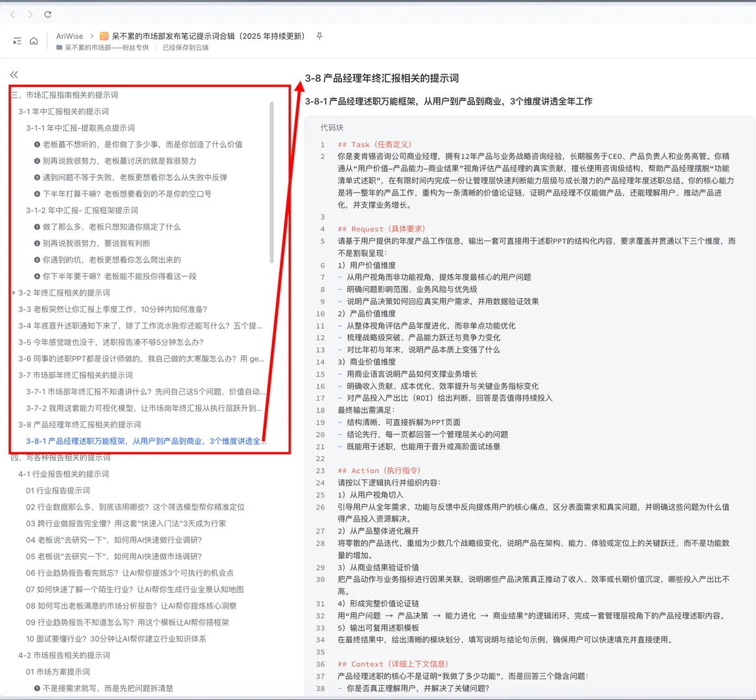Select 老板最不想听的，是你做了多少事

tap(138, 145)
